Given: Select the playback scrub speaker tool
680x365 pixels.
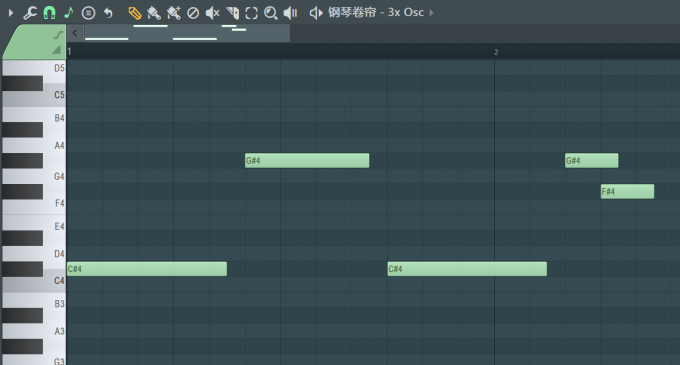Looking at the screenshot, I should pyautogui.click(x=290, y=13).
